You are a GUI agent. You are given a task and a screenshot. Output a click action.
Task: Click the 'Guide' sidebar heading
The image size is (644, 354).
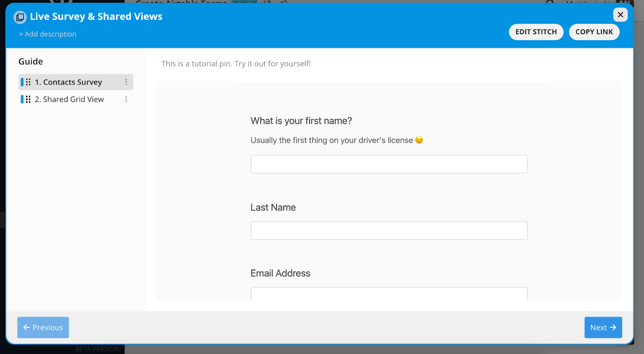[31, 62]
